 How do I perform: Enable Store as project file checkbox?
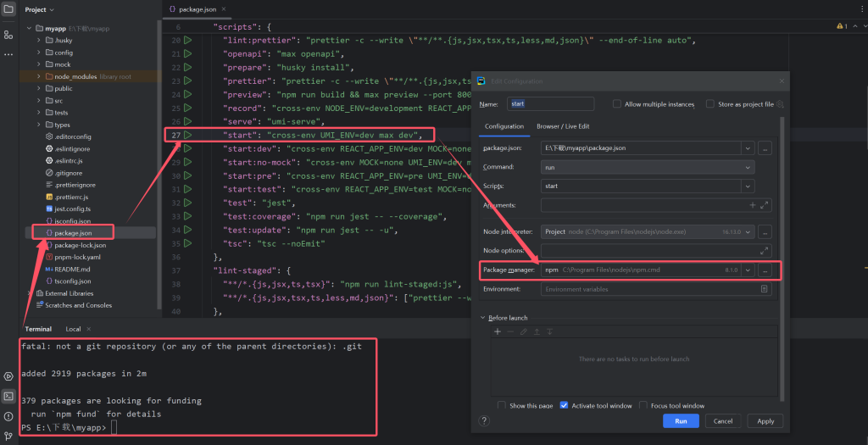click(x=709, y=104)
